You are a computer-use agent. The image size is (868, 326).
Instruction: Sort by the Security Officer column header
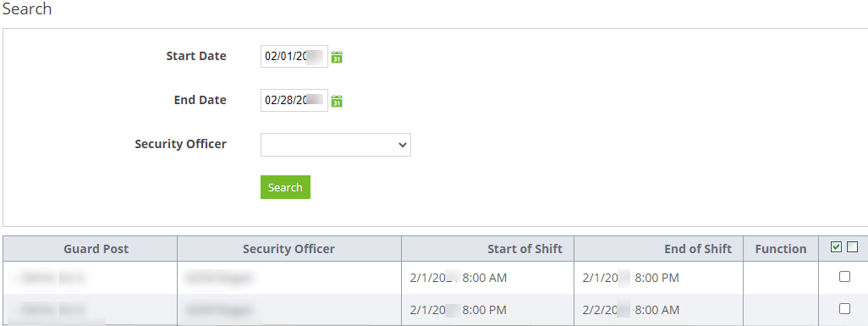coord(288,249)
